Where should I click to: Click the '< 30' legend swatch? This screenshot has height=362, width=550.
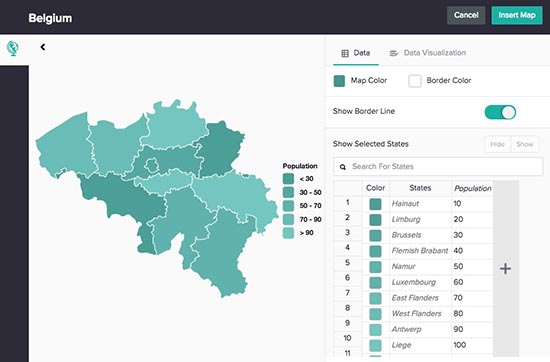(288, 179)
